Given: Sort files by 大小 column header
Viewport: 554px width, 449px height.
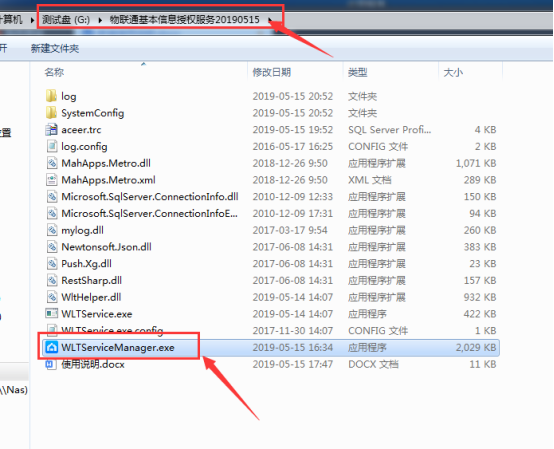Looking at the screenshot, I should [x=453, y=72].
